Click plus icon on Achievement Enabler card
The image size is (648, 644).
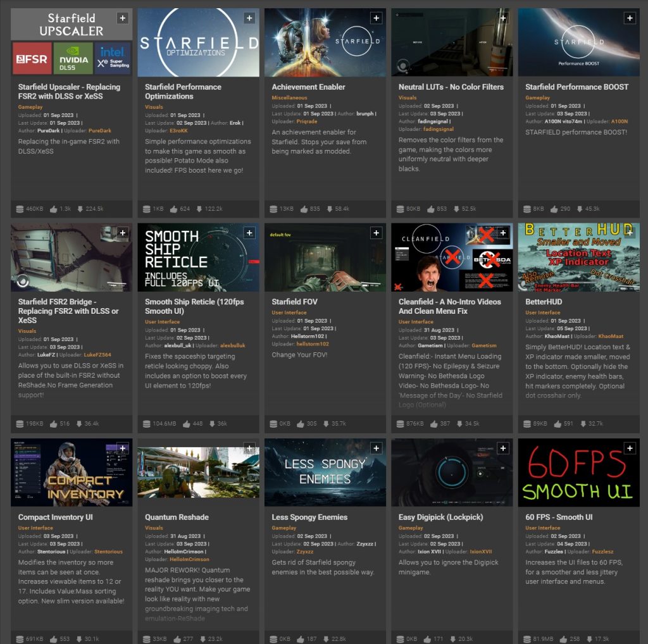click(x=376, y=18)
